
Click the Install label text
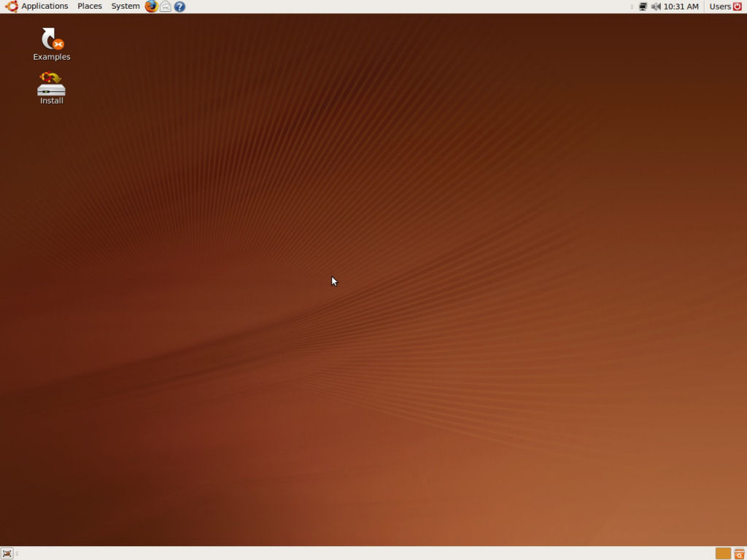click(51, 101)
